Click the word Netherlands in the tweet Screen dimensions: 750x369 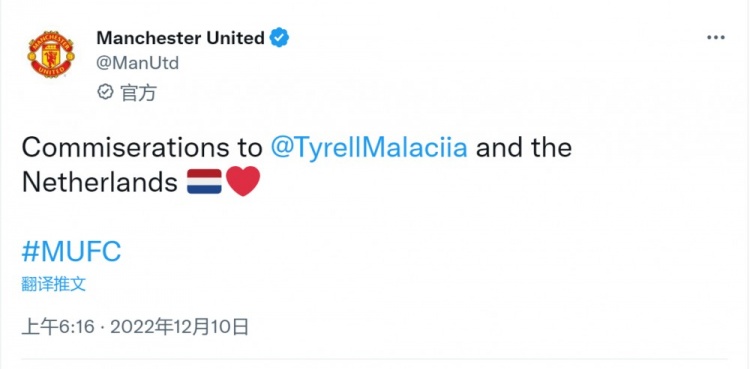(100, 182)
